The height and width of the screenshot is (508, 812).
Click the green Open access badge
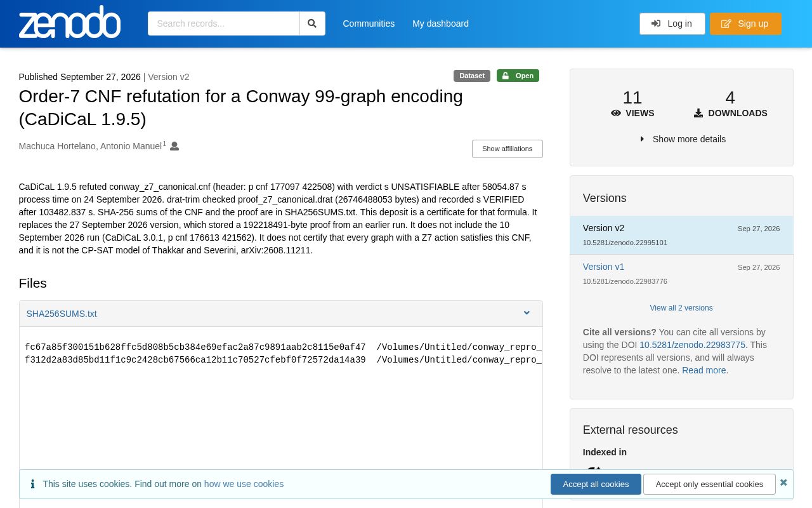click(518, 76)
